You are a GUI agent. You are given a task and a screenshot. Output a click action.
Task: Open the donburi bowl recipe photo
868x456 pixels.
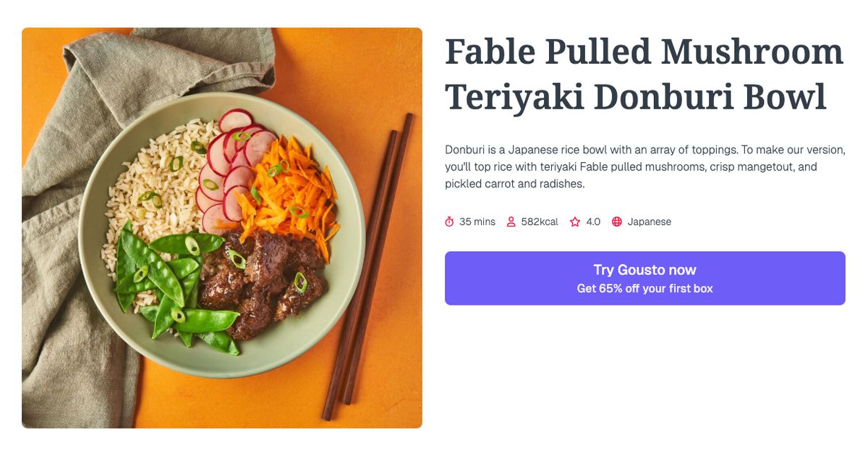coord(221,228)
